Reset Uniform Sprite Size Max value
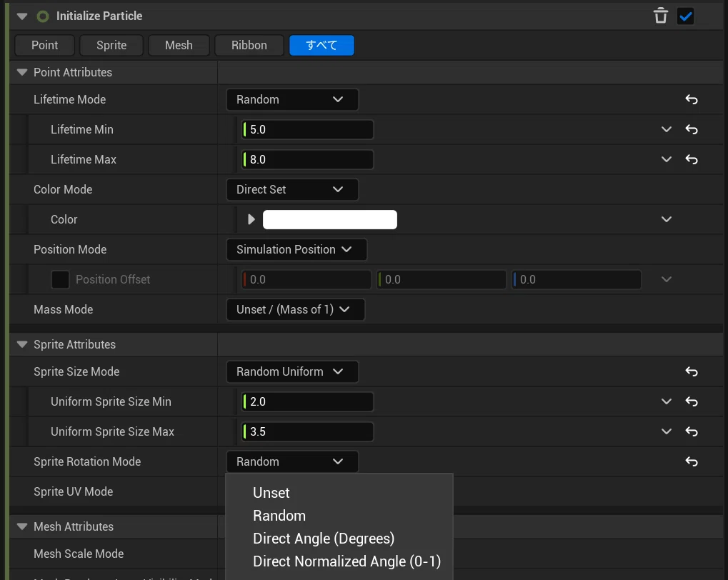Image resolution: width=728 pixels, height=580 pixels. click(692, 432)
